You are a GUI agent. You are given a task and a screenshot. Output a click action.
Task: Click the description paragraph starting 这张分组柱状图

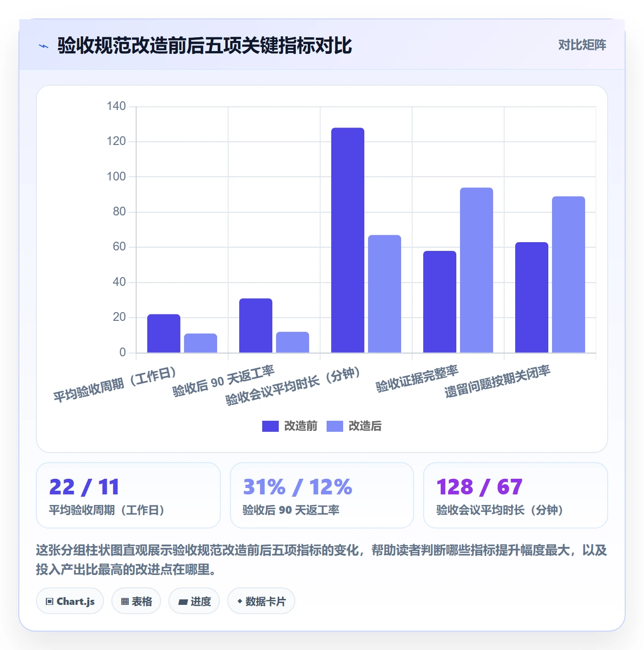coord(322,560)
